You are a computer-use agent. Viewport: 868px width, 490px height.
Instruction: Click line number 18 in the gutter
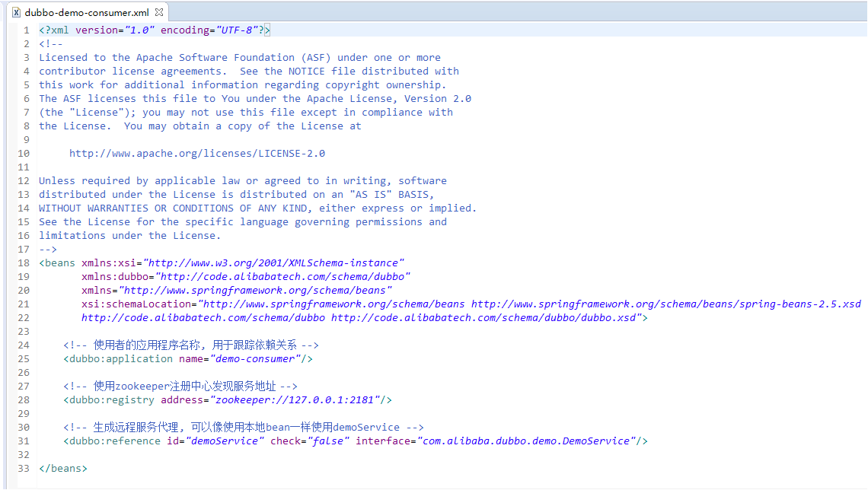click(x=24, y=262)
